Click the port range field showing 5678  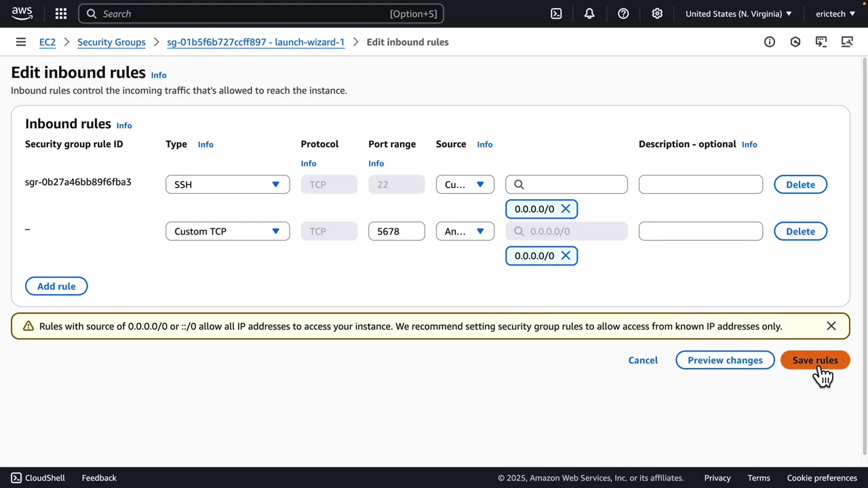pos(397,231)
